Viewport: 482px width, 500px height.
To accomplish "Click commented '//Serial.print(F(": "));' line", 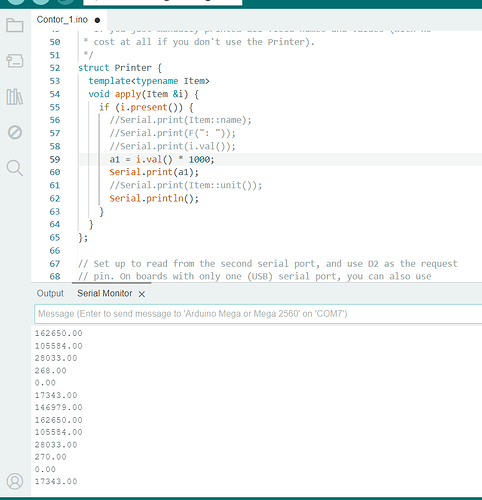I will (172, 133).
